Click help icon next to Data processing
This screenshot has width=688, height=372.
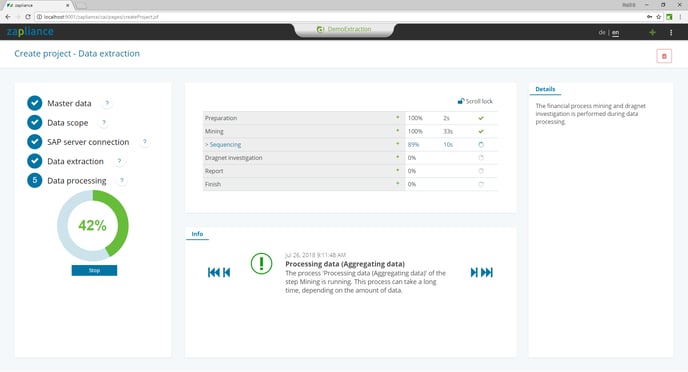pyautogui.click(x=122, y=180)
